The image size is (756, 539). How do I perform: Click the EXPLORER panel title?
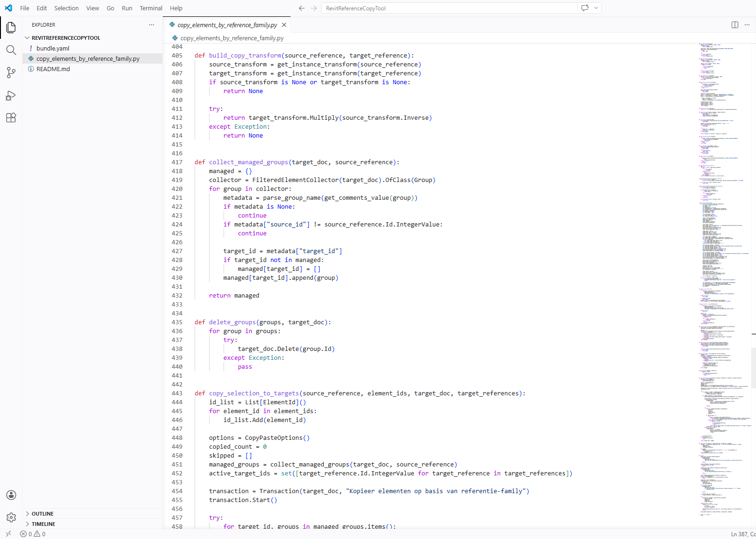tap(44, 25)
